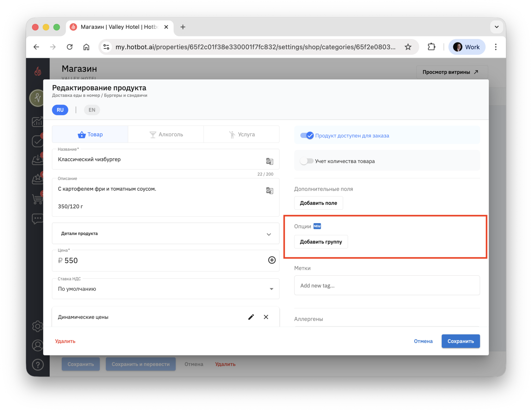Click the Work profile button

point(467,47)
